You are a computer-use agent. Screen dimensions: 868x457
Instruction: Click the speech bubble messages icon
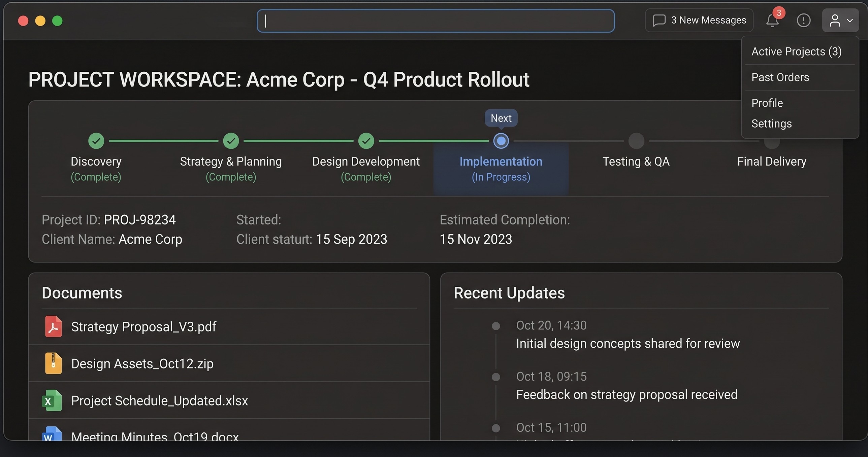[x=659, y=20]
